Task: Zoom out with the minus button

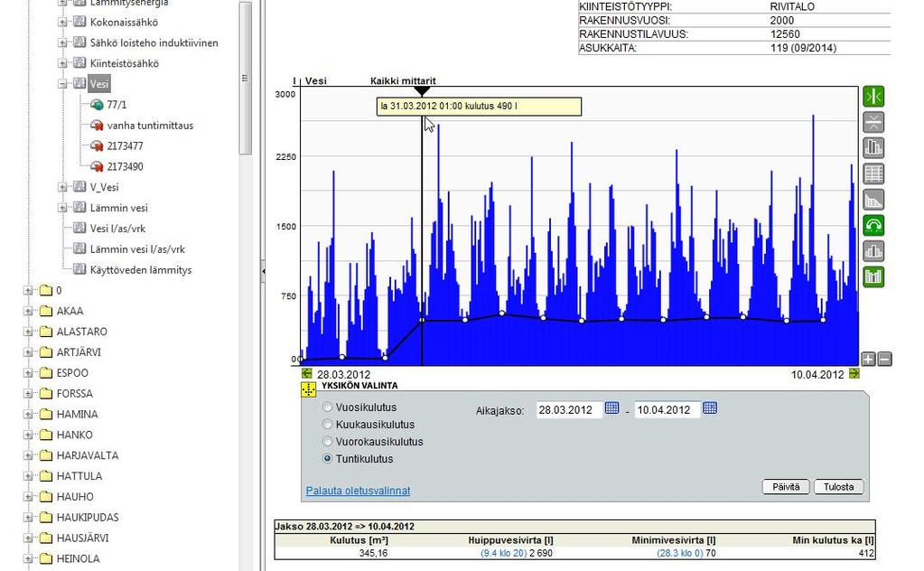Action: pyautogui.click(x=884, y=359)
